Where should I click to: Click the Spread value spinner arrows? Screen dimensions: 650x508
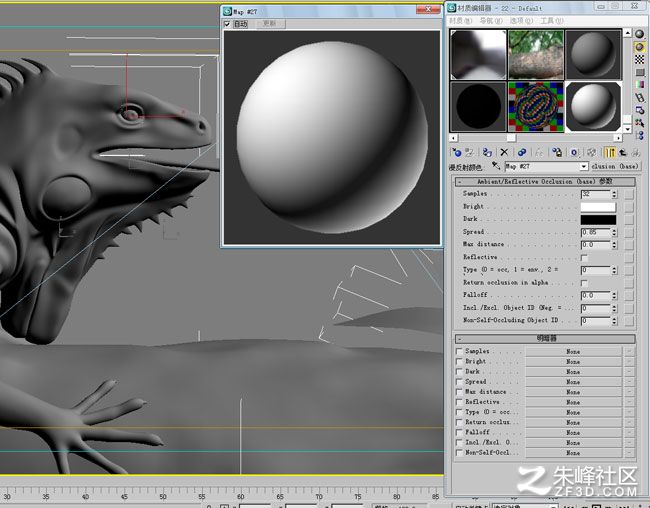click(614, 232)
